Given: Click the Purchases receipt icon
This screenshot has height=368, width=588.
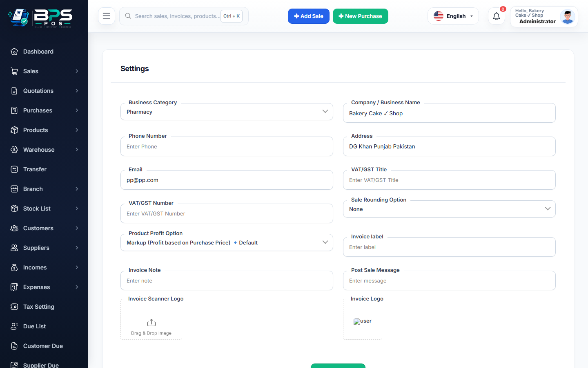Looking at the screenshot, I should click(x=14, y=110).
